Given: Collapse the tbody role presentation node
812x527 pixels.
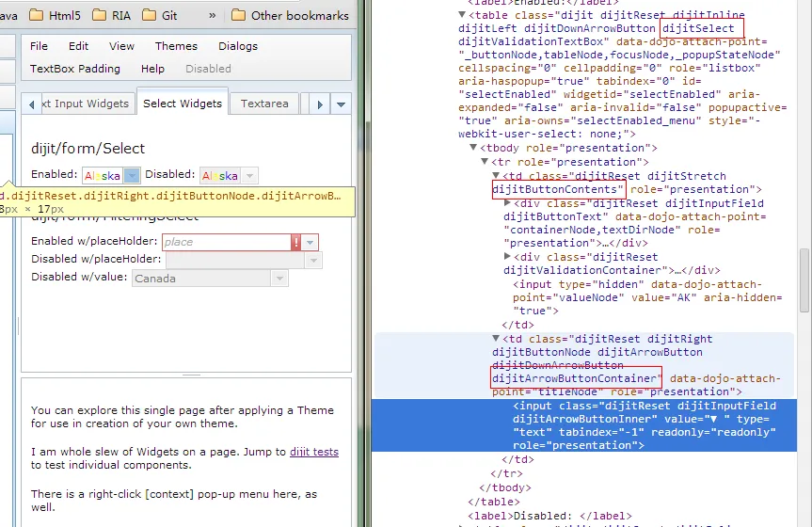Looking at the screenshot, I should [473, 148].
